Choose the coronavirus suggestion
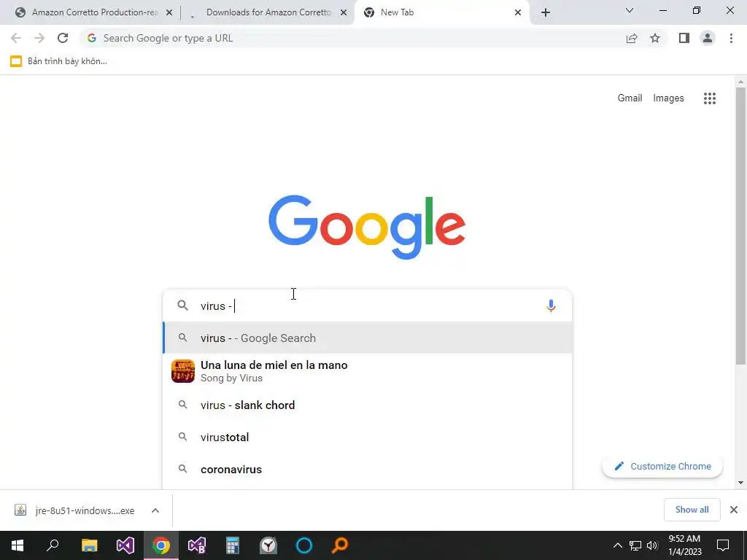Image resolution: width=747 pixels, height=560 pixels. coord(367,469)
